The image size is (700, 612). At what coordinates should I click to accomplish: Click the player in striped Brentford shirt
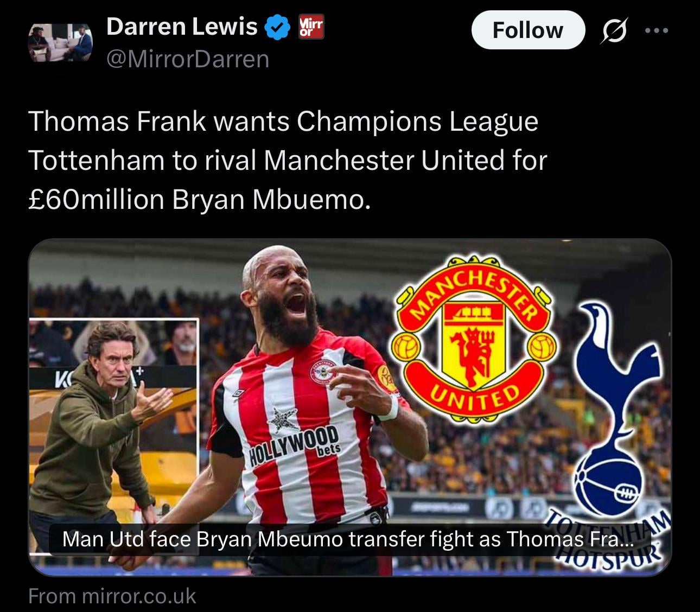(304, 412)
